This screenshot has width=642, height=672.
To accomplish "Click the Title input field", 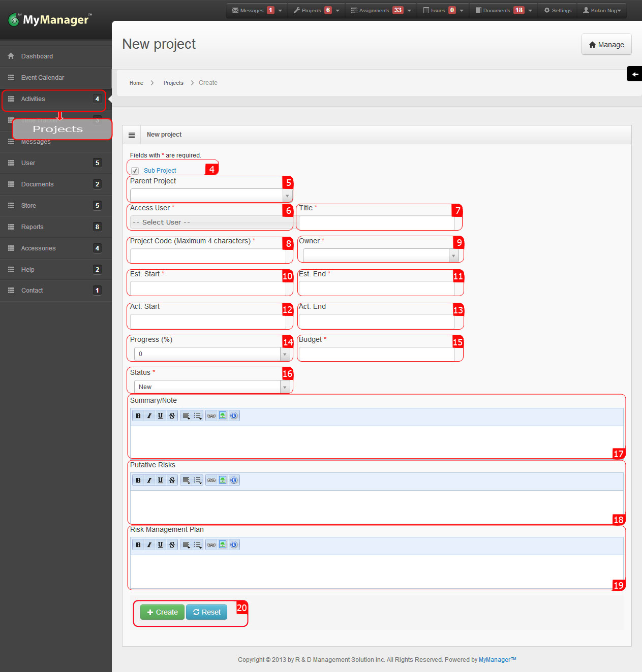I will pos(377,223).
